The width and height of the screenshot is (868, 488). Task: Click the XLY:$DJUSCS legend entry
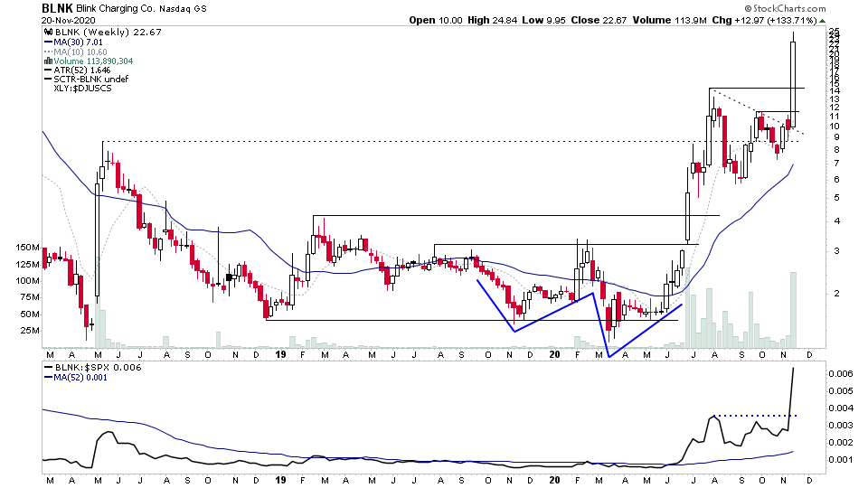tap(82, 88)
